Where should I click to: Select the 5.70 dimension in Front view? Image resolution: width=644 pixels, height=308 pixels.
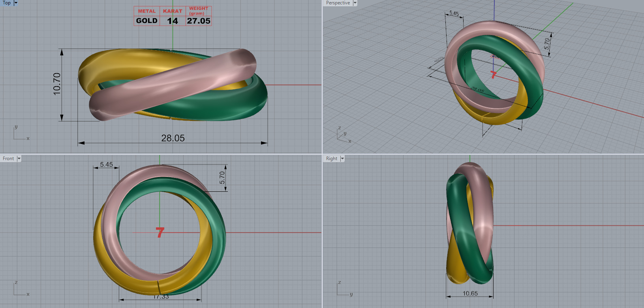tap(222, 178)
